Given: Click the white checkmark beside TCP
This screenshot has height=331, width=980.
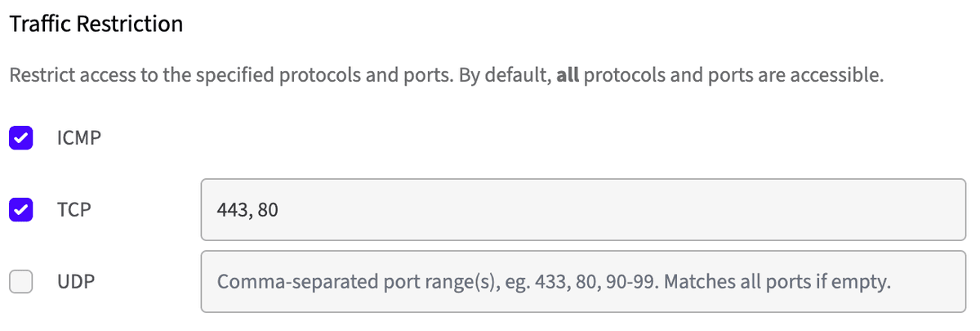Looking at the screenshot, I should pos(20,210).
